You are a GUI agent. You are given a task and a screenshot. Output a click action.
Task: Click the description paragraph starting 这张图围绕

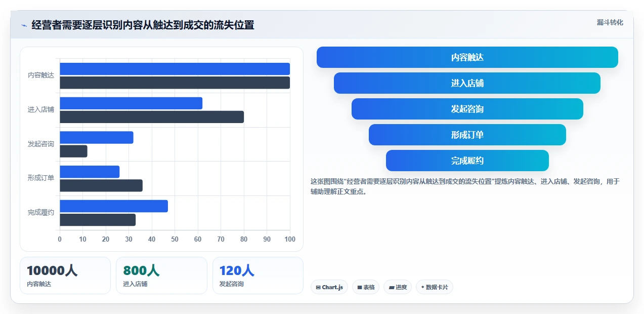click(465, 186)
